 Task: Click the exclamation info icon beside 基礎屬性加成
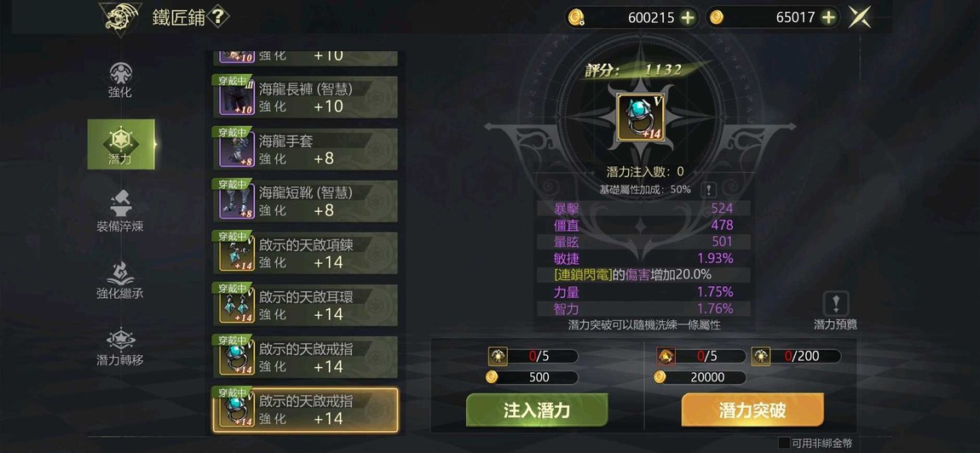coord(708,190)
